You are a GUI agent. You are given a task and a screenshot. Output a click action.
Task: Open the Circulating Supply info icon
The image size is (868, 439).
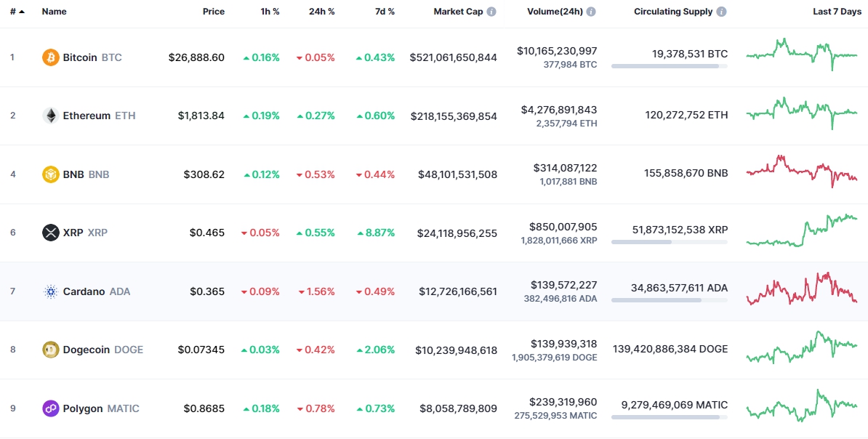click(721, 12)
